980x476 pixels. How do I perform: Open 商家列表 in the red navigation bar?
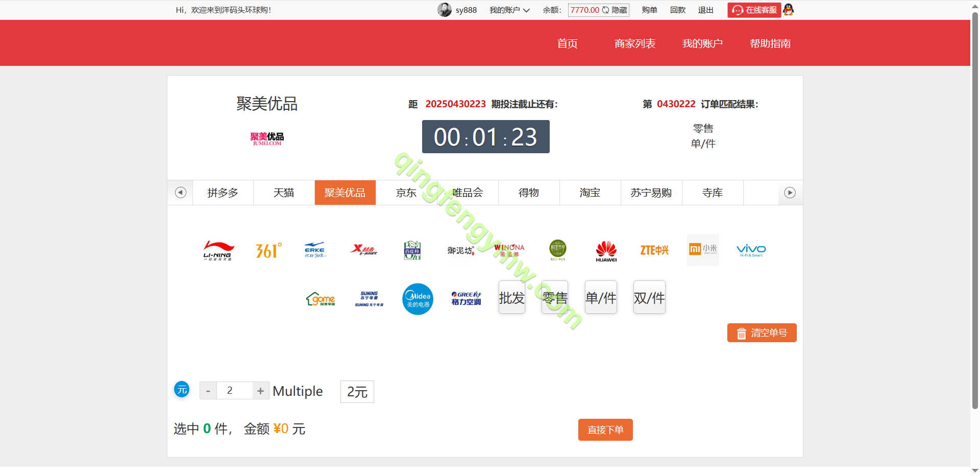click(x=635, y=43)
